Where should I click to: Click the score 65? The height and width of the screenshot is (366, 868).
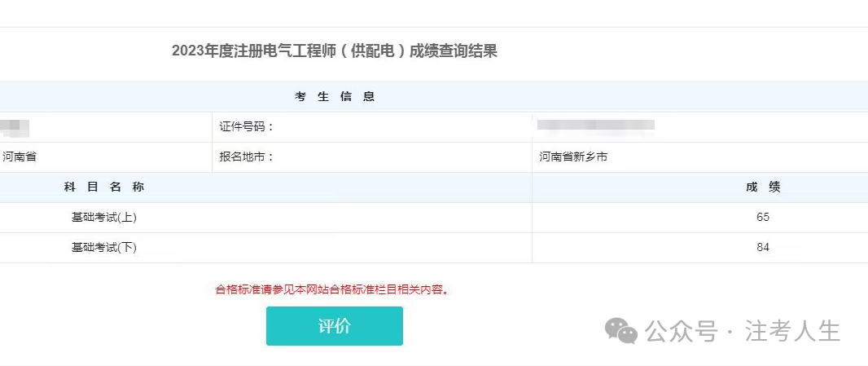click(x=762, y=217)
